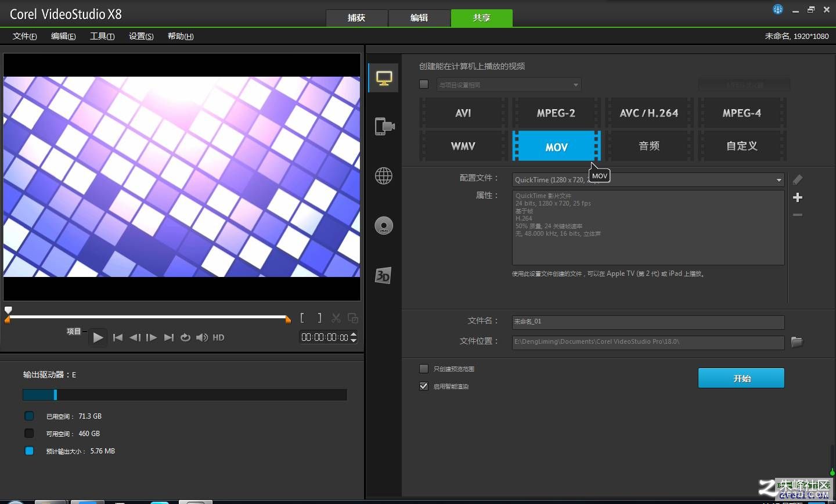
Task: Click the '460 GB' free space value
Action: (x=89, y=434)
